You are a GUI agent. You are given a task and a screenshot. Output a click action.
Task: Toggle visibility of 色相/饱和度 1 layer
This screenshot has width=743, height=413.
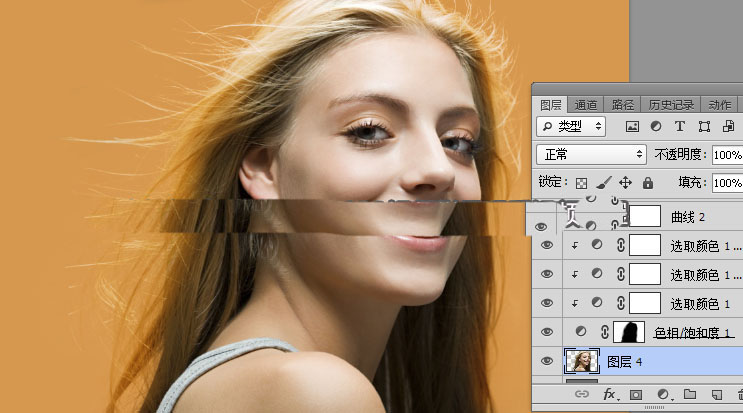[x=546, y=332]
